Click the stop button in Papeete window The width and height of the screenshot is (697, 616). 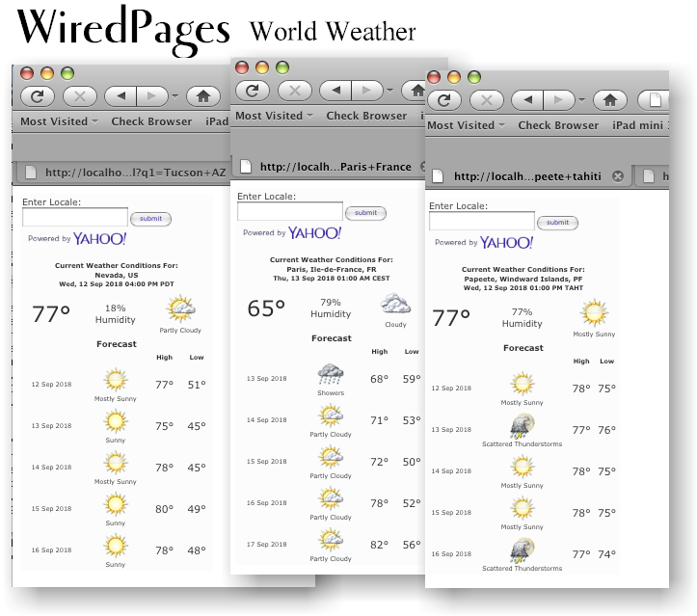[487, 100]
